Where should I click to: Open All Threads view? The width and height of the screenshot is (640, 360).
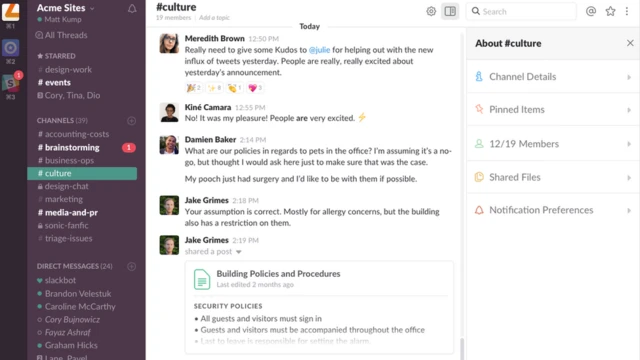tap(62, 35)
